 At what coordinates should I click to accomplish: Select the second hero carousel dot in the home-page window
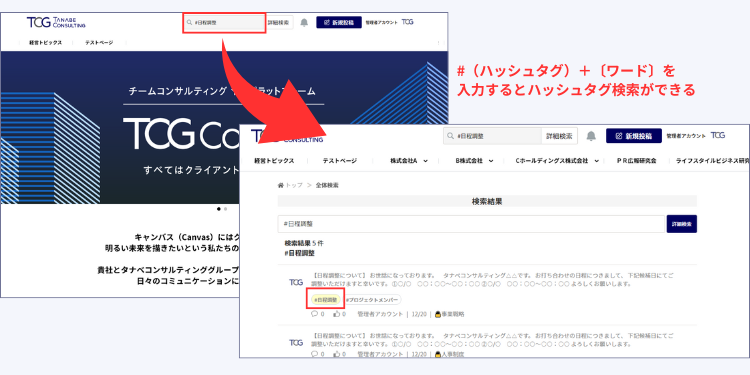click(x=226, y=209)
